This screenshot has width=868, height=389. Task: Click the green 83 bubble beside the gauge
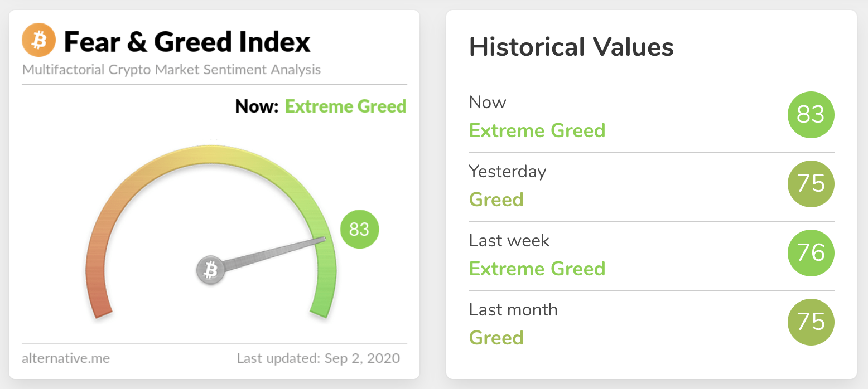coord(359,229)
